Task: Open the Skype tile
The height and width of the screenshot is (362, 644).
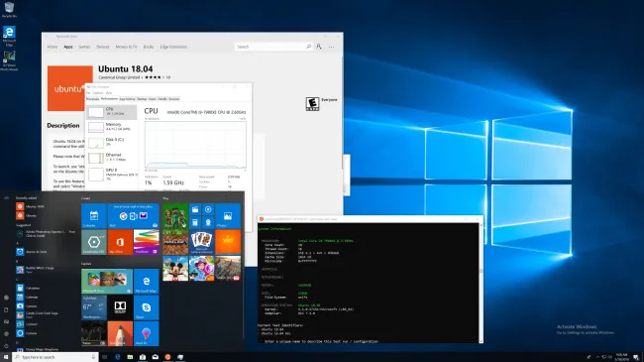Action: [x=147, y=307]
